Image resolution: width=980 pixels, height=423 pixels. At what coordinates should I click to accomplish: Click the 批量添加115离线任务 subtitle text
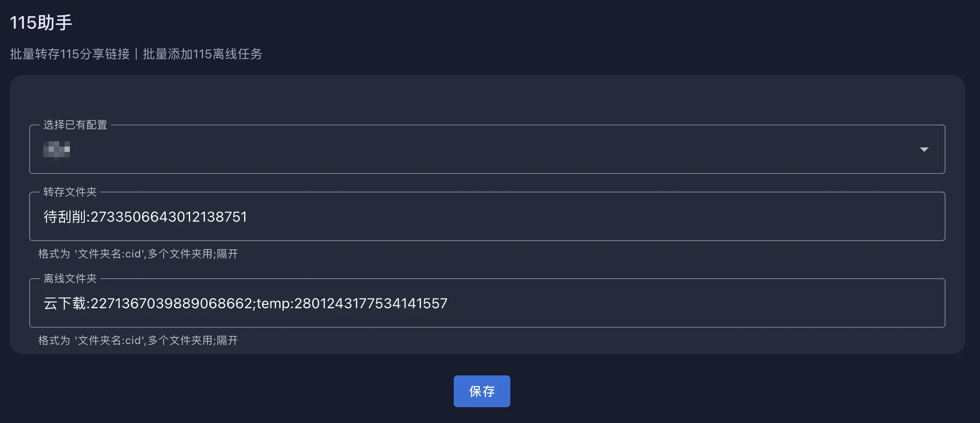point(202,54)
